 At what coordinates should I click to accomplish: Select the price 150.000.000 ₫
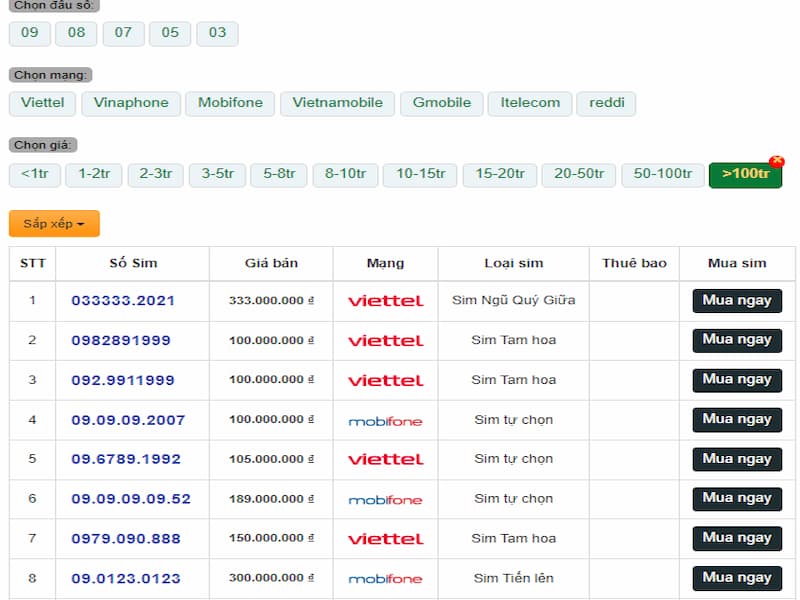271,538
